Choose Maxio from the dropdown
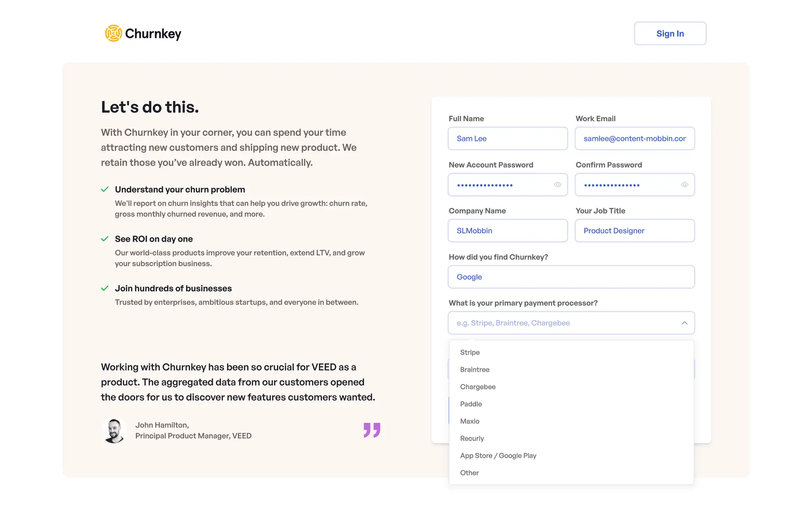The image size is (812, 508). [469, 421]
